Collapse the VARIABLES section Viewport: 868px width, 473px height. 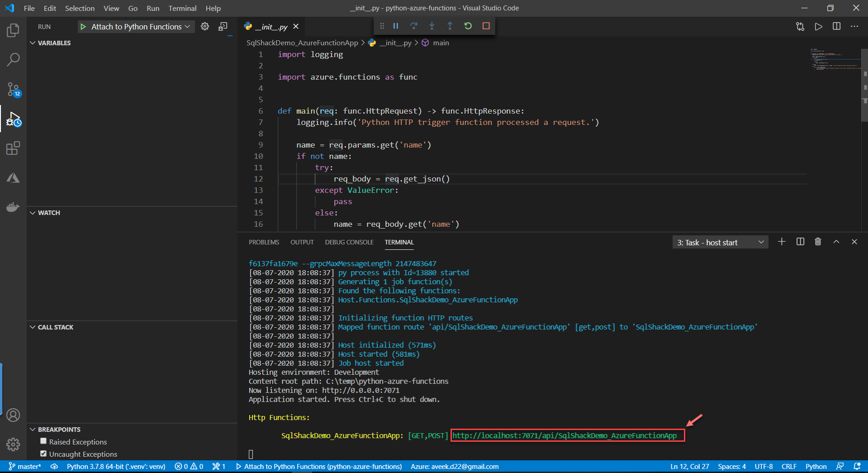[x=50, y=43]
